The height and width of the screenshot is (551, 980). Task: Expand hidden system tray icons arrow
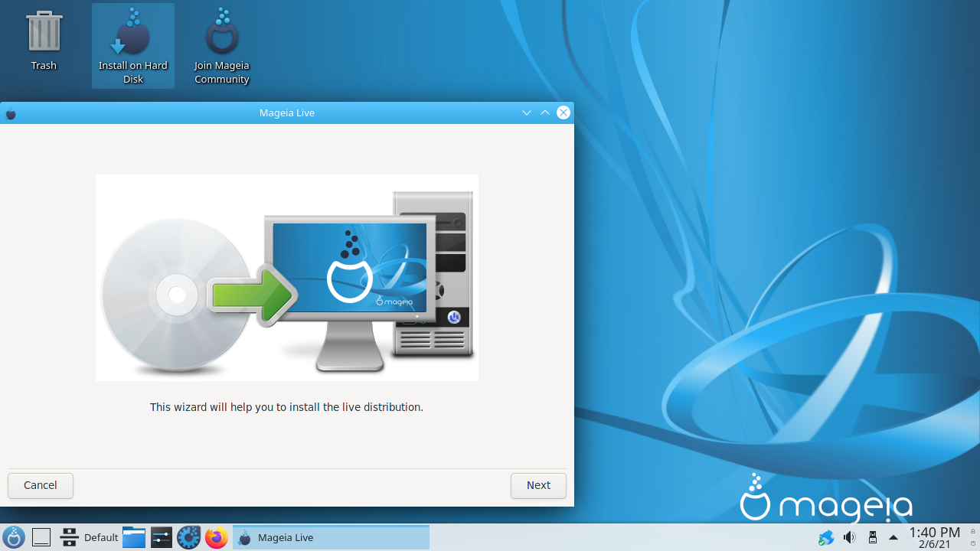click(x=893, y=537)
